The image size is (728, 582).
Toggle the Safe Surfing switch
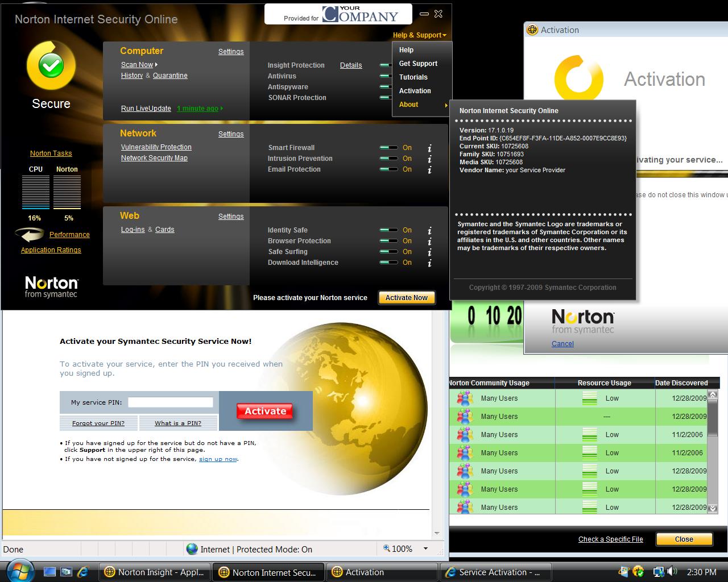pos(388,252)
